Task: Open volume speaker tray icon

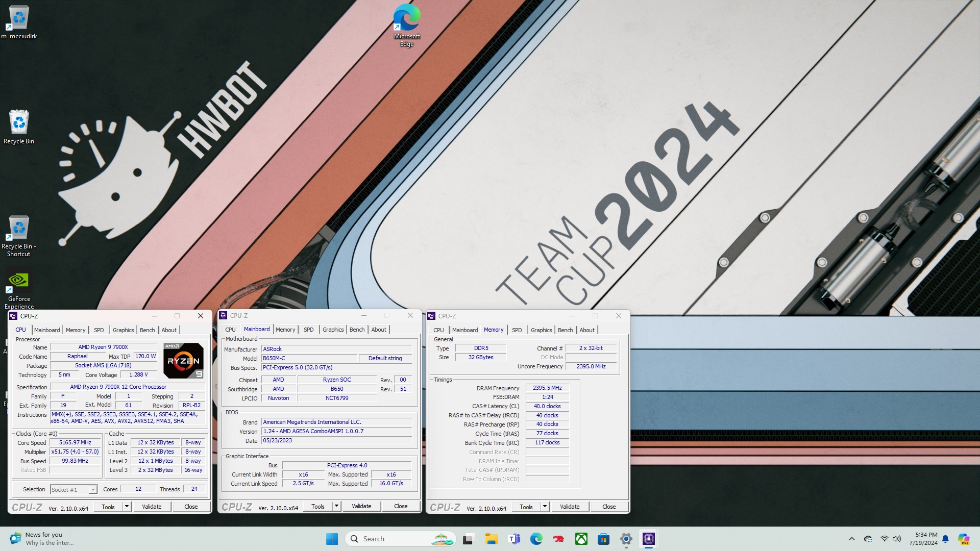Action: pos(897,539)
